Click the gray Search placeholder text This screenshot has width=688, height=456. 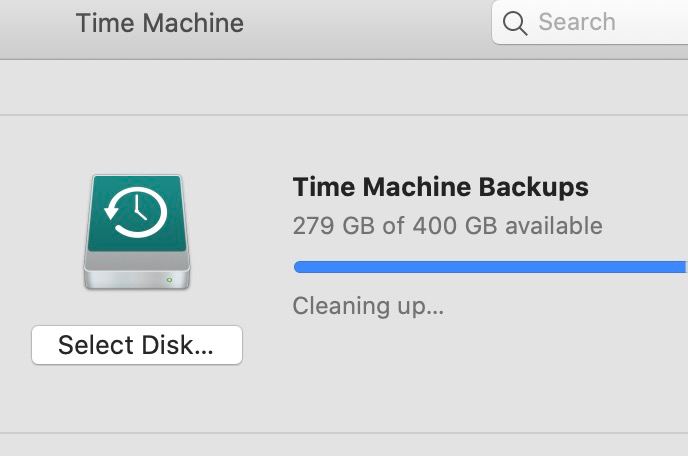coord(577,22)
